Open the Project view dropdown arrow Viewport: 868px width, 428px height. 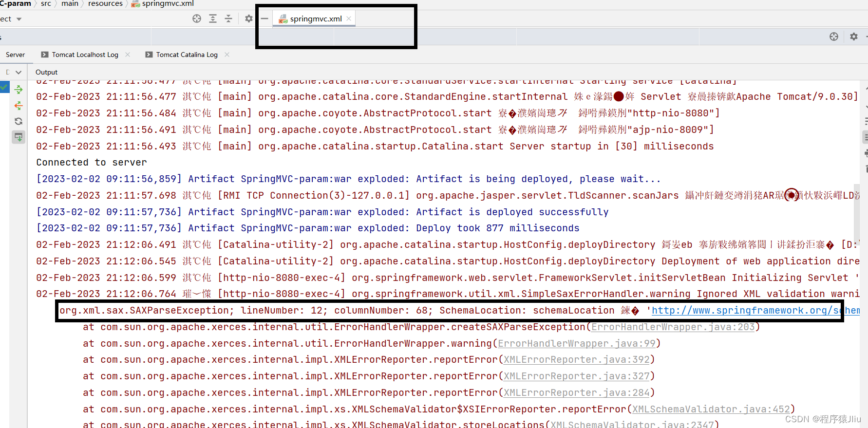click(x=19, y=19)
